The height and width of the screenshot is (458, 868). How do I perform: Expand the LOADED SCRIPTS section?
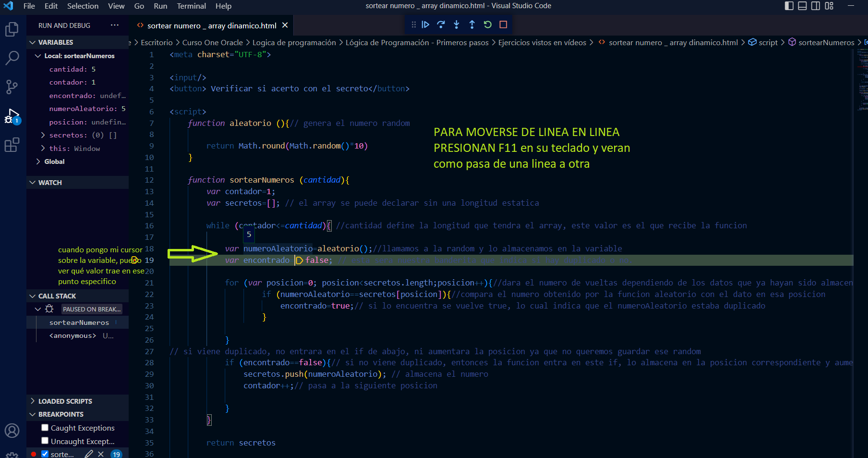77,401
